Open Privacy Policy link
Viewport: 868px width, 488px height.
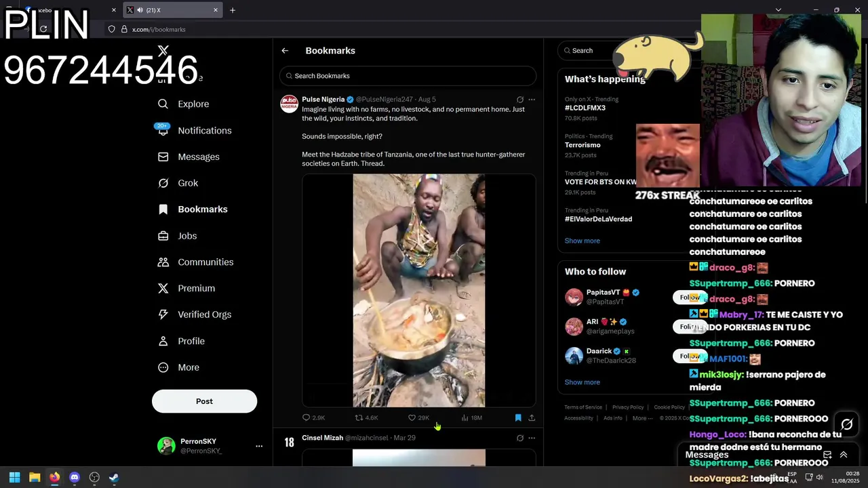(628, 407)
